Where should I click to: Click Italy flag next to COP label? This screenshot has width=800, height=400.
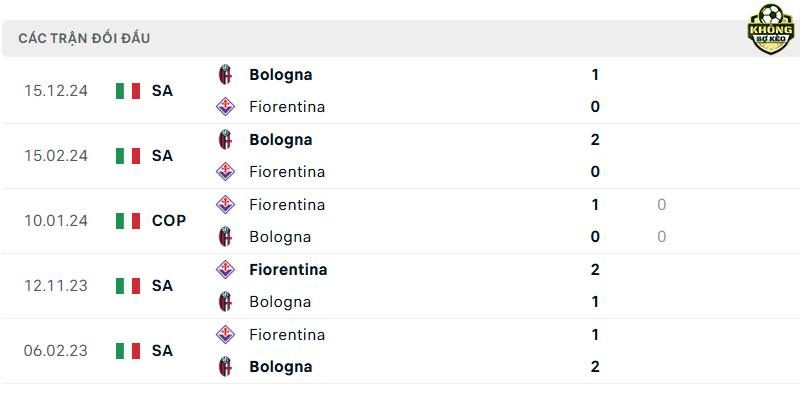pyautogui.click(x=128, y=221)
